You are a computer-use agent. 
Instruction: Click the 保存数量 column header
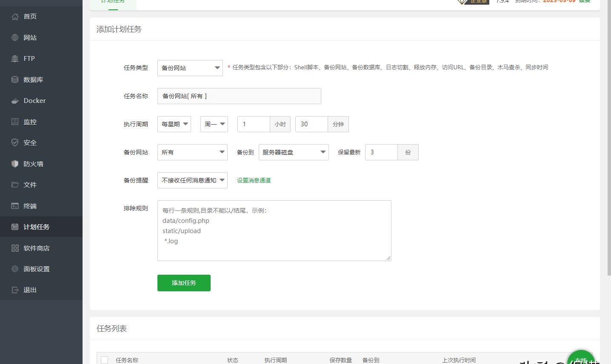pyautogui.click(x=340, y=360)
